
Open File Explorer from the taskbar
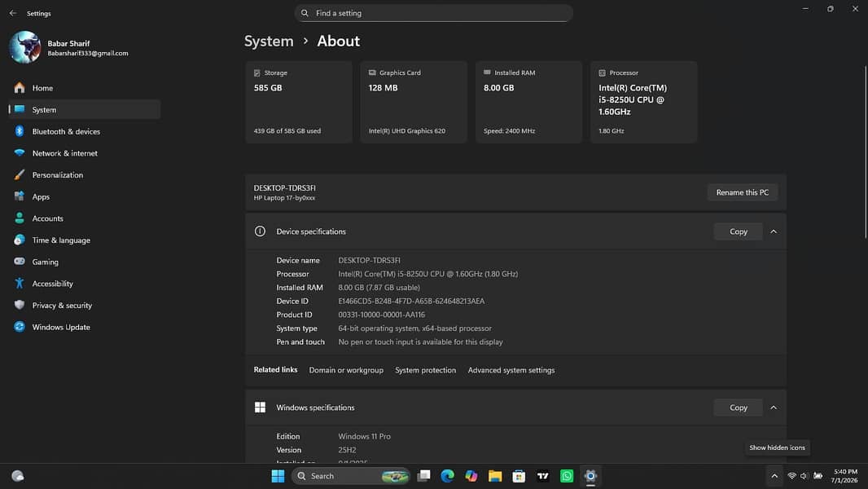click(495, 476)
